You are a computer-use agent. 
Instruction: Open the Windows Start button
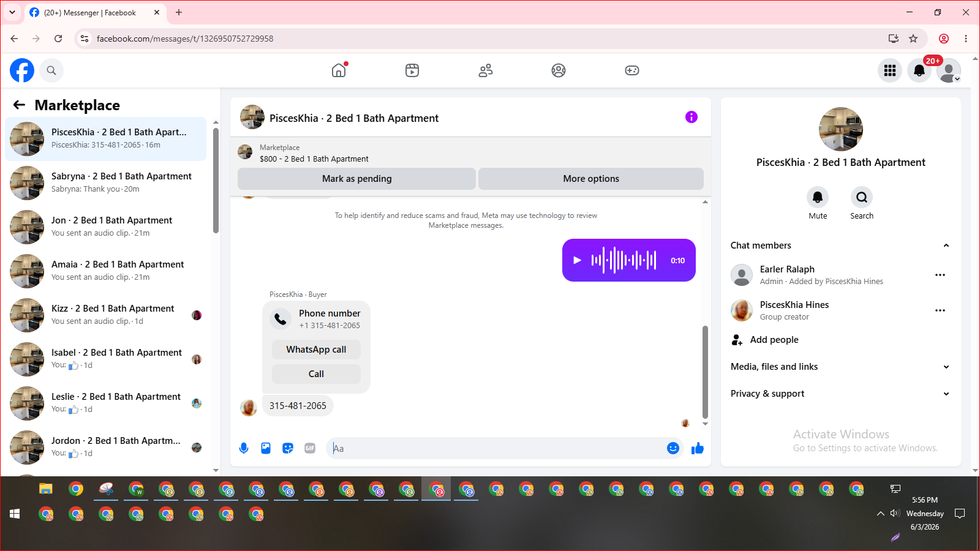tap(15, 514)
